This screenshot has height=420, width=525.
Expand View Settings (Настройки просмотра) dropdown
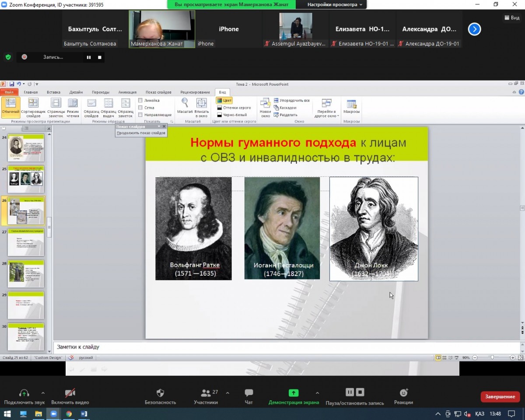(335, 4)
